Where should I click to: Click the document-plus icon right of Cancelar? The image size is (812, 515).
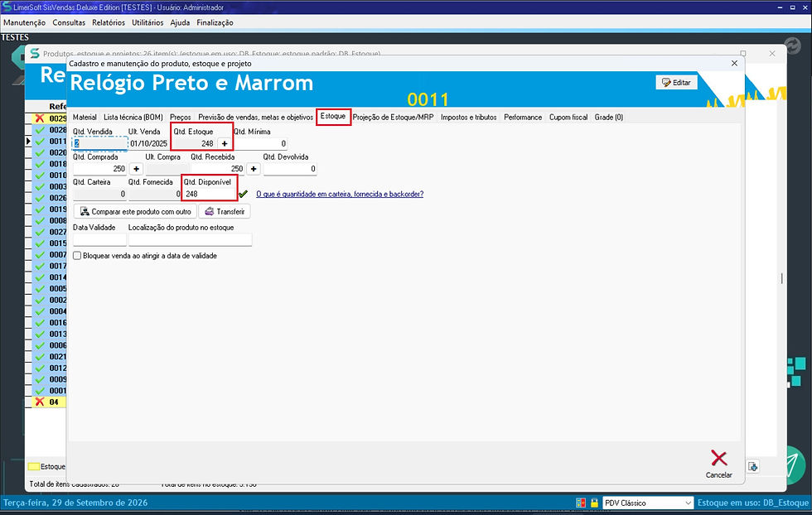pos(753,466)
